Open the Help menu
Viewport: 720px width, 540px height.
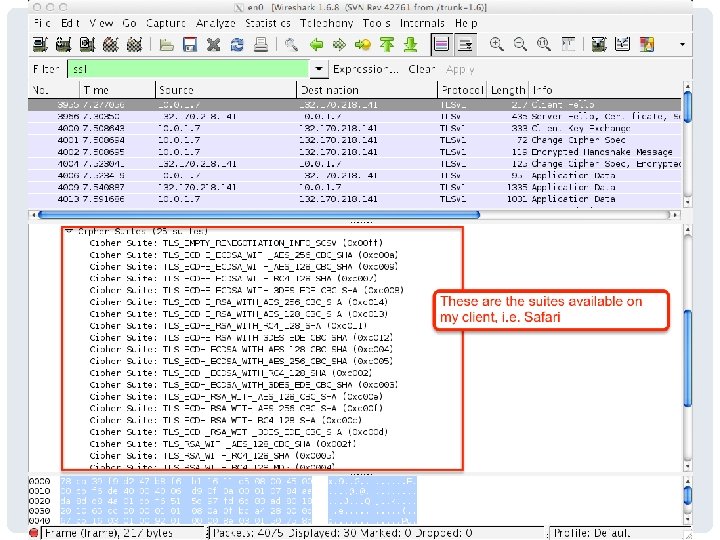coord(466,23)
